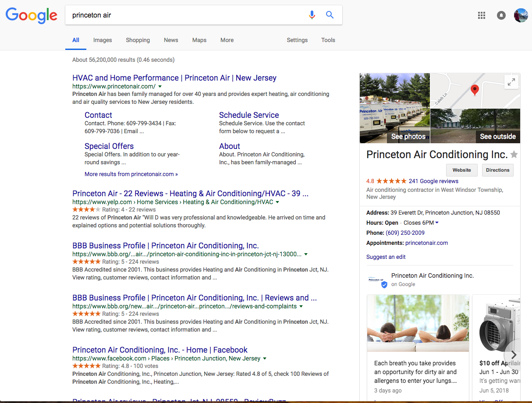Switch to the Maps tab
The image size is (532, 403).
pos(199,40)
